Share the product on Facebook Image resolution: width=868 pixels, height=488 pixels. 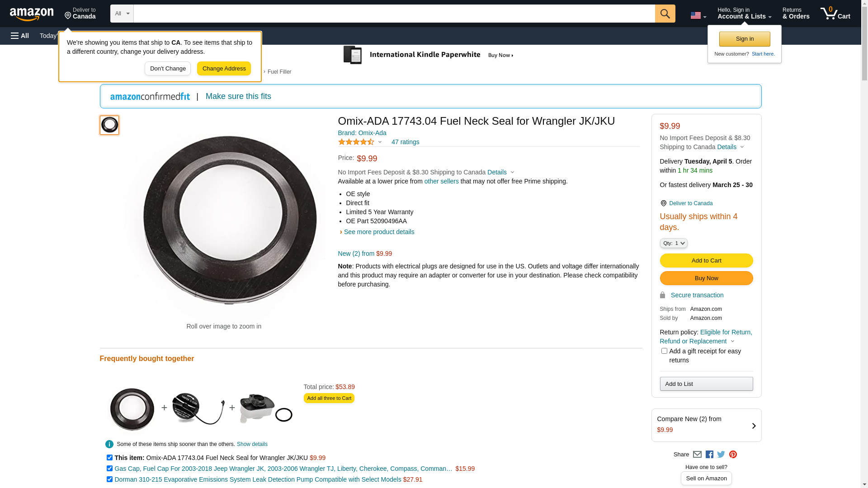(x=709, y=455)
